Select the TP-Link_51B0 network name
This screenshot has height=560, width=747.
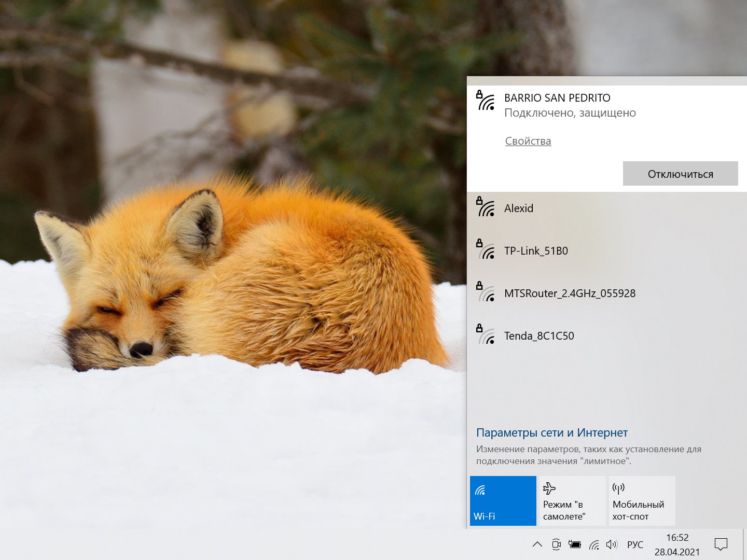tap(536, 251)
